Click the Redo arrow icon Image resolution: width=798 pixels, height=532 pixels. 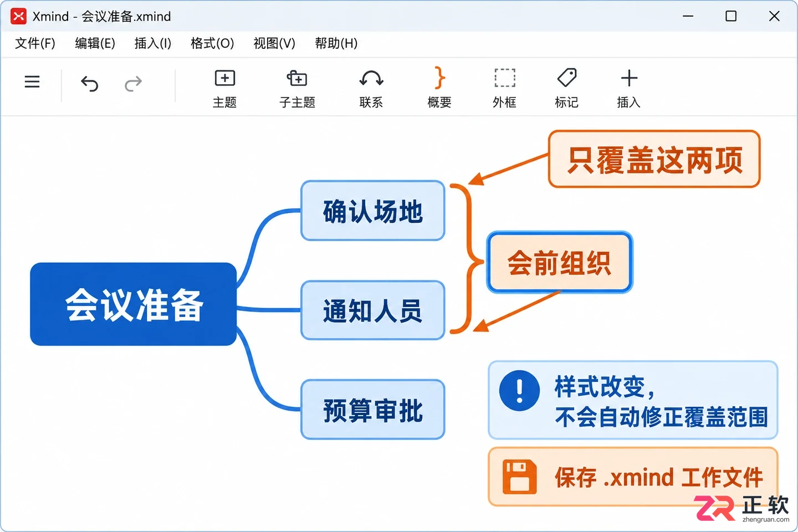134,84
